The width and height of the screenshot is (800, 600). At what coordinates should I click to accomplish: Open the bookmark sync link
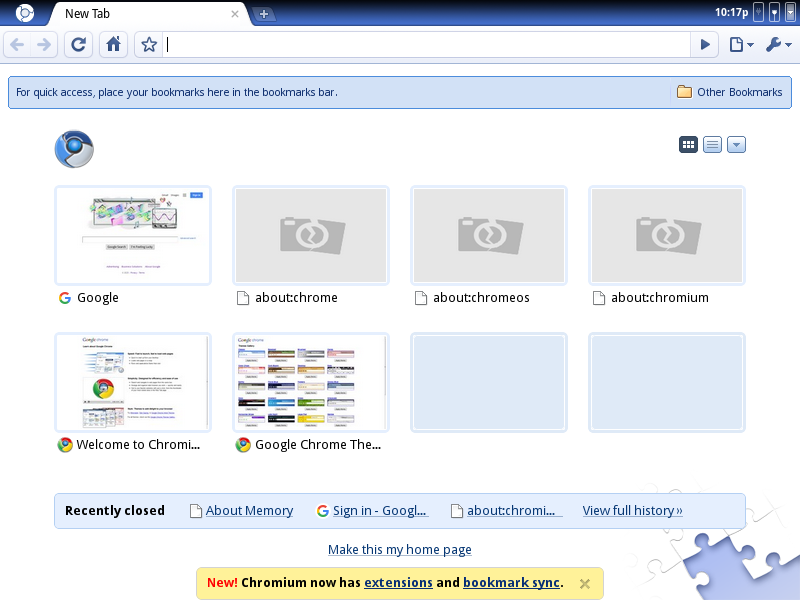tap(512, 583)
